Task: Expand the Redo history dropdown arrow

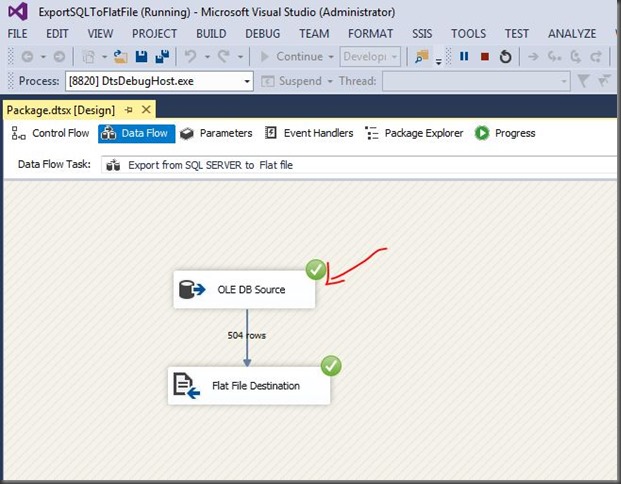Action: [240, 57]
